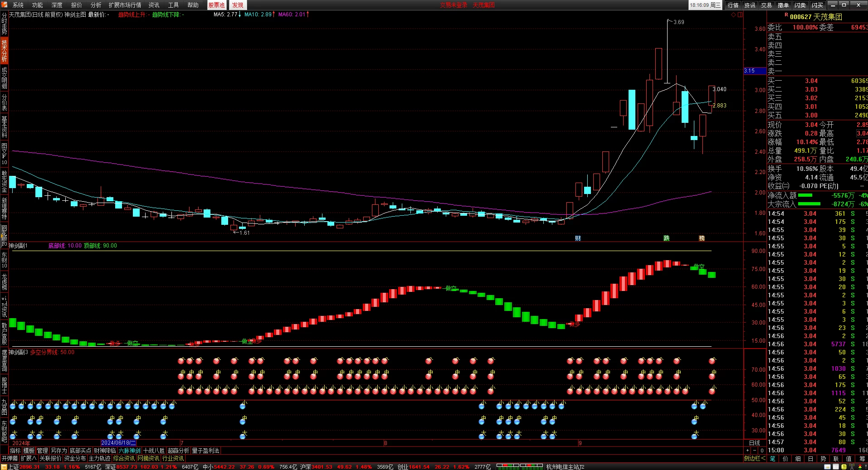Open the 分析 menu
This screenshot has width=868, height=470.
pyautogui.click(x=96, y=5)
